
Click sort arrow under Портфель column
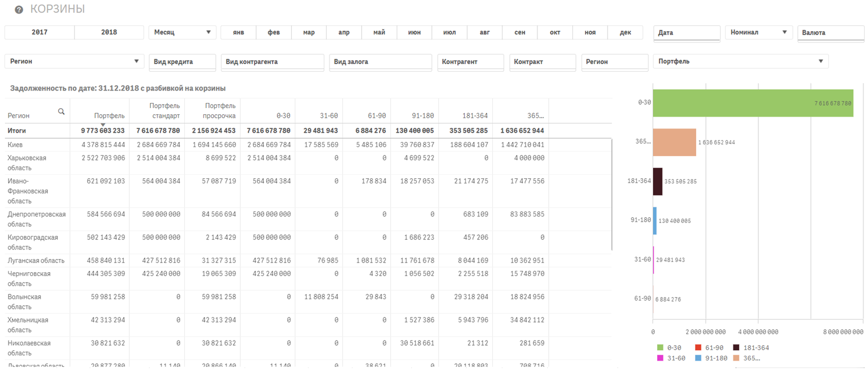coord(103,124)
